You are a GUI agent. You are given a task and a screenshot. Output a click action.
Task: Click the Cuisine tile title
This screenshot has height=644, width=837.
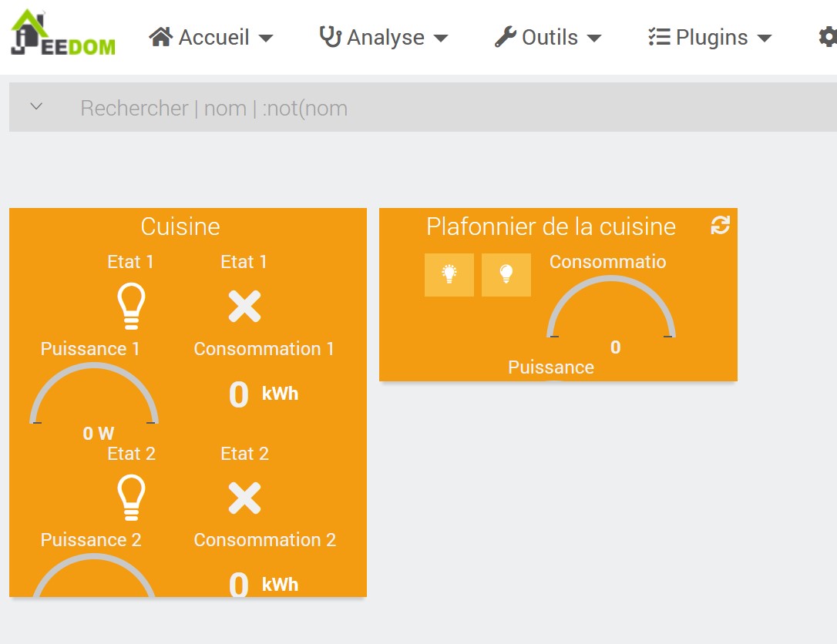pyautogui.click(x=180, y=226)
